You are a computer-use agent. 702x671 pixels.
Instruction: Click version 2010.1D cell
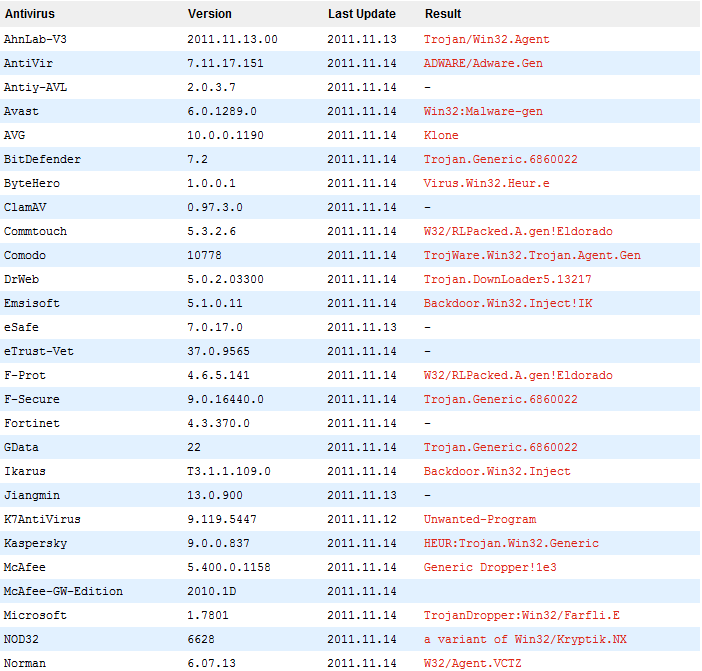tap(211, 592)
